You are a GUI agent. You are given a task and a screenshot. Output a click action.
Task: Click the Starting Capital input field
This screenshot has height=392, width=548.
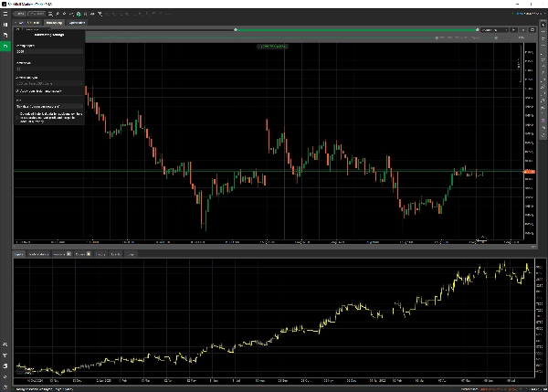[49, 51]
